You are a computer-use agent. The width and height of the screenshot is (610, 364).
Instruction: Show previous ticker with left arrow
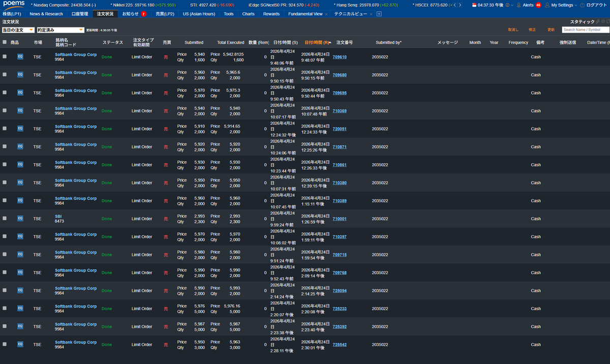click(455, 5)
